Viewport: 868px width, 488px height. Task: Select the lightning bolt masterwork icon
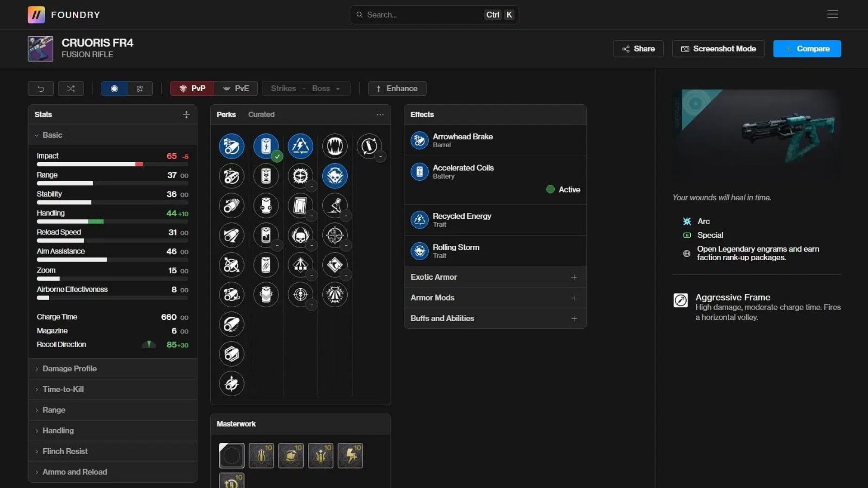pyautogui.click(x=350, y=455)
